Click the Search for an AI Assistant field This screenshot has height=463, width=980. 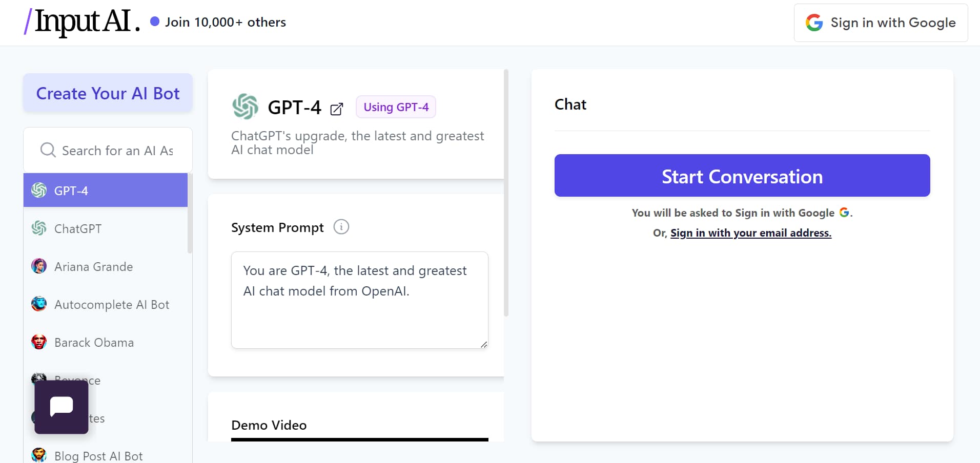(117, 151)
